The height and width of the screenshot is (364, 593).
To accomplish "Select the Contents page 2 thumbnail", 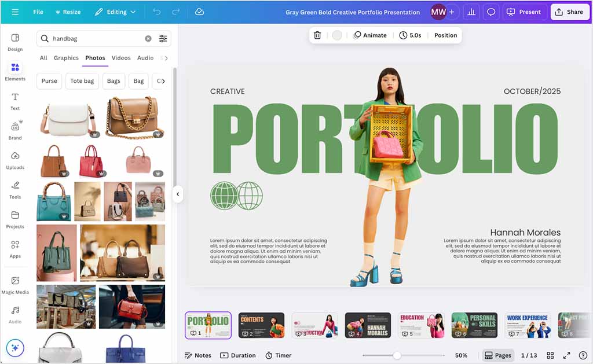I will (261, 325).
